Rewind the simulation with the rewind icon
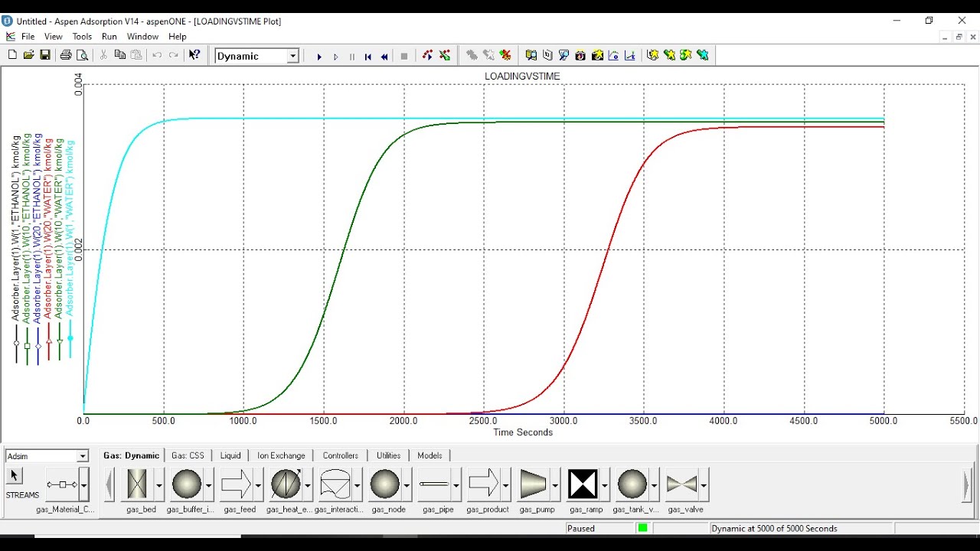980x551 pixels. [384, 57]
